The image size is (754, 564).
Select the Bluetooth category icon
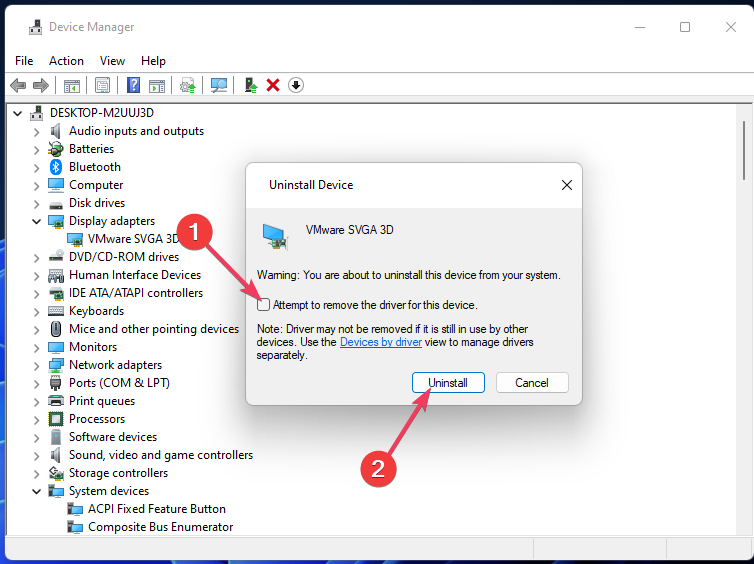[x=56, y=167]
